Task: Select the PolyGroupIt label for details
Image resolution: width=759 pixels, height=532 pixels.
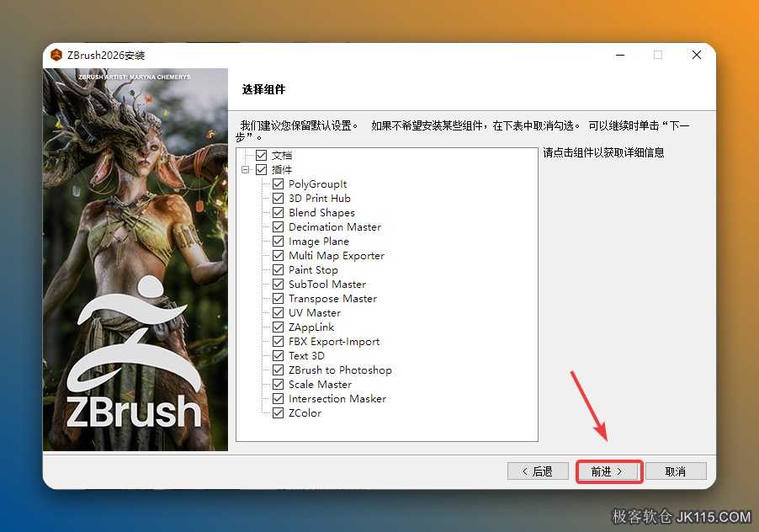Action: click(x=317, y=184)
